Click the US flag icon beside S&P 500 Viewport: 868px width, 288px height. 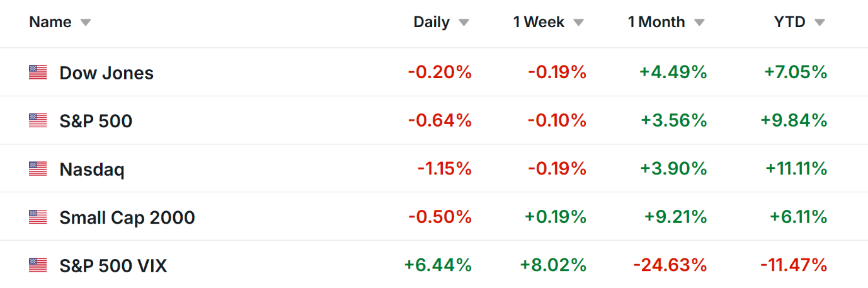tap(38, 120)
